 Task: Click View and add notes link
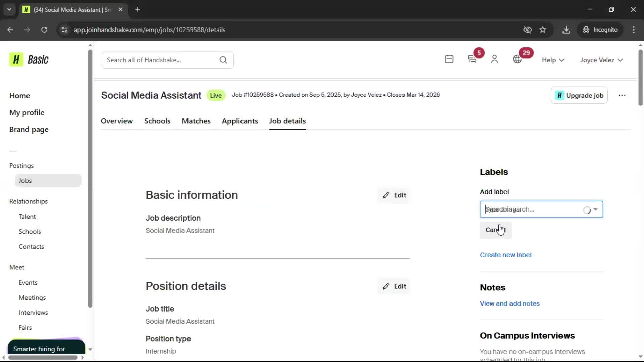pos(509,304)
